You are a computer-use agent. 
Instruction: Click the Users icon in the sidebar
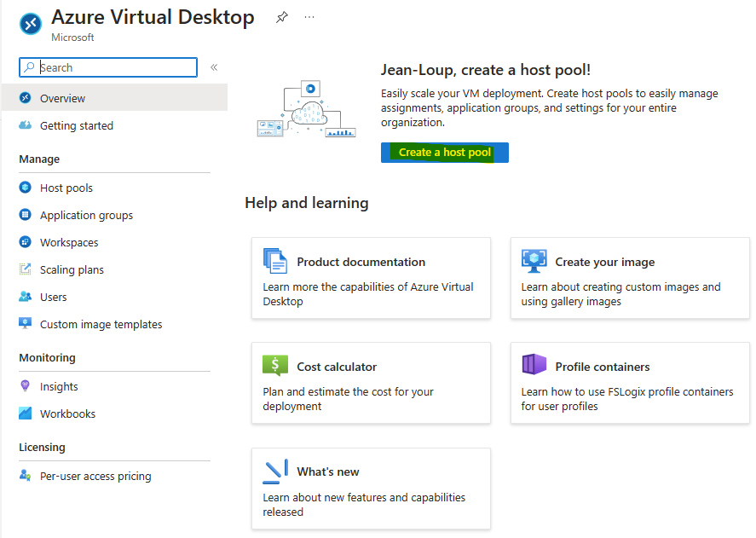(25, 297)
